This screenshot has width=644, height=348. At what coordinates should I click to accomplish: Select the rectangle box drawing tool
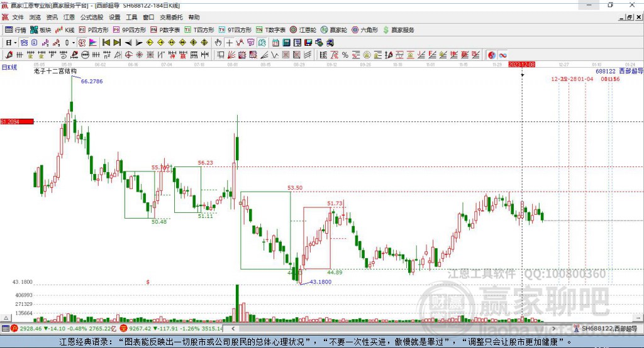click(x=220, y=55)
